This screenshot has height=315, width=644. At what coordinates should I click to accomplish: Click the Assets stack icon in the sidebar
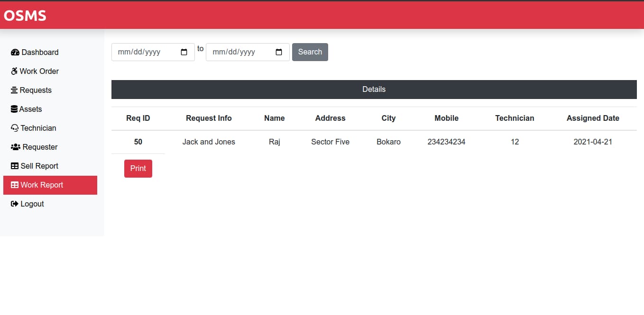[15, 109]
